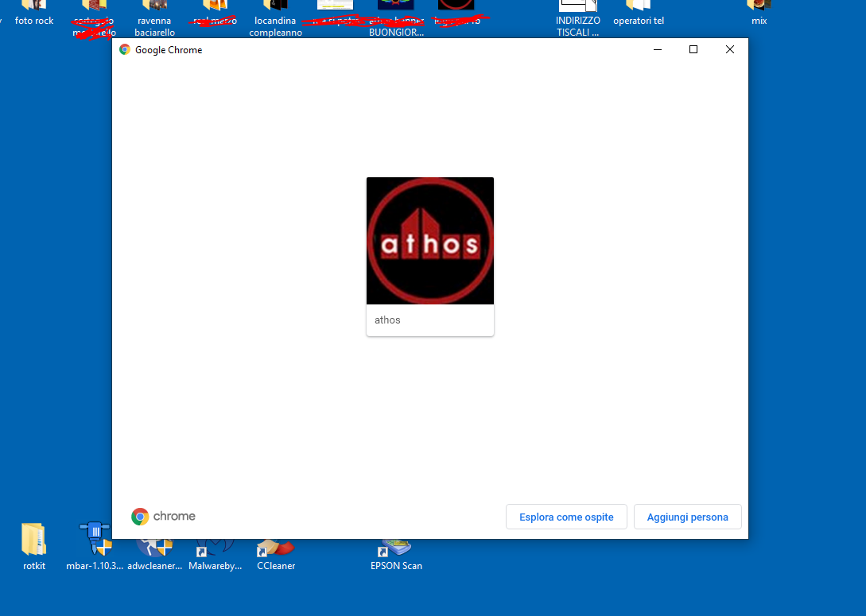Click the athos profile name label
This screenshot has height=616, width=866.
click(x=387, y=320)
